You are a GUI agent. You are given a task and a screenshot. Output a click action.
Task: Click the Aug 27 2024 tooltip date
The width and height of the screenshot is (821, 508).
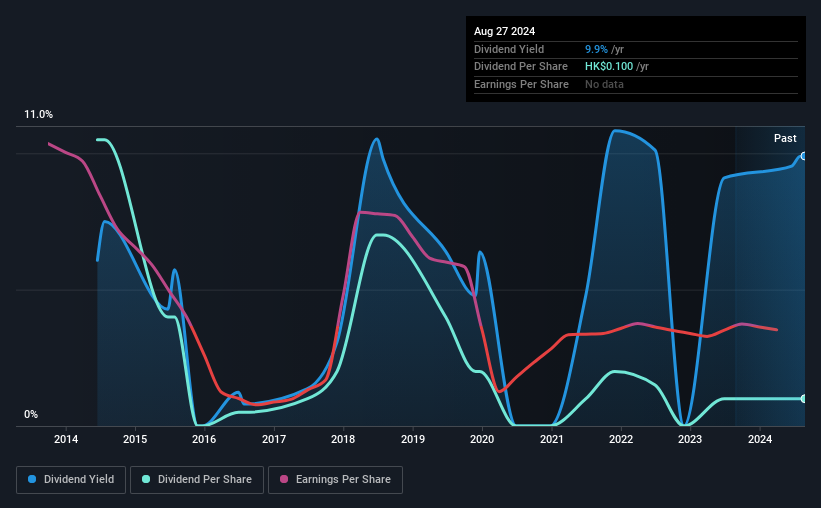(504, 31)
